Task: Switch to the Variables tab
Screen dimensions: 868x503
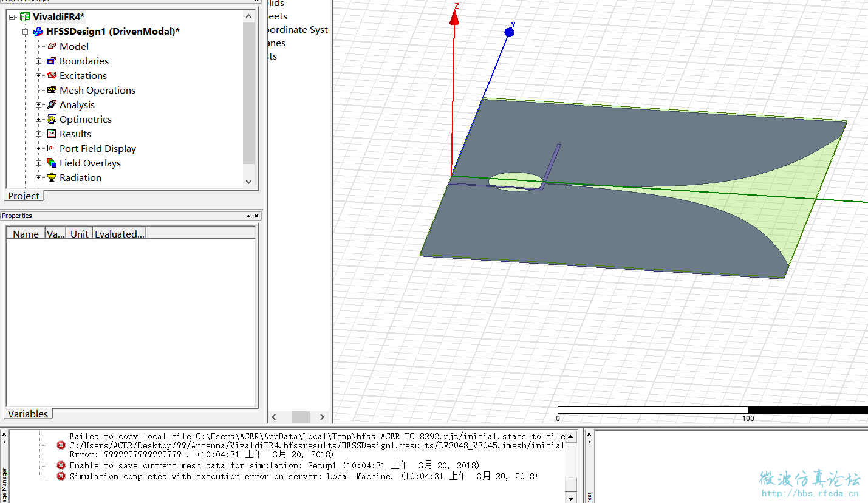Action: point(28,414)
